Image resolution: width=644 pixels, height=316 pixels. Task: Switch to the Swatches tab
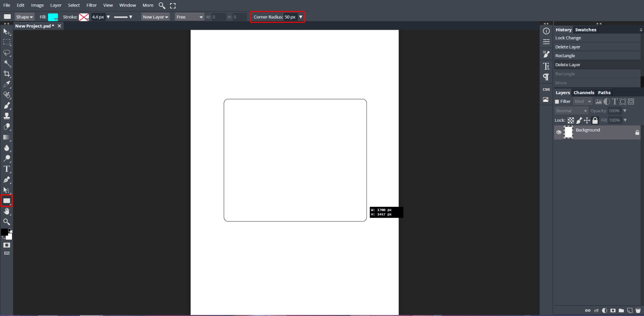pyautogui.click(x=586, y=30)
